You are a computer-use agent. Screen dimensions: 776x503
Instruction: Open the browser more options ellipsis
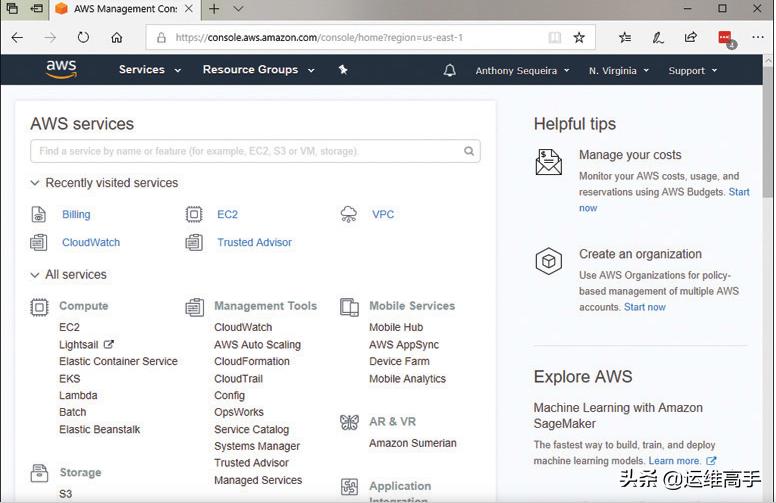758,37
